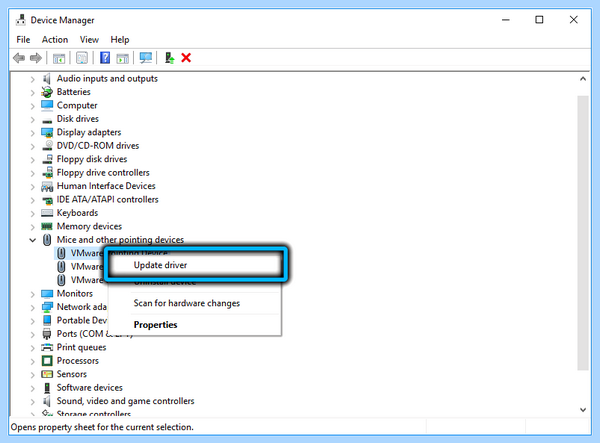The height and width of the screenshot is (443, 600).
Task: Open the View menu
Action: pos(89,40)
